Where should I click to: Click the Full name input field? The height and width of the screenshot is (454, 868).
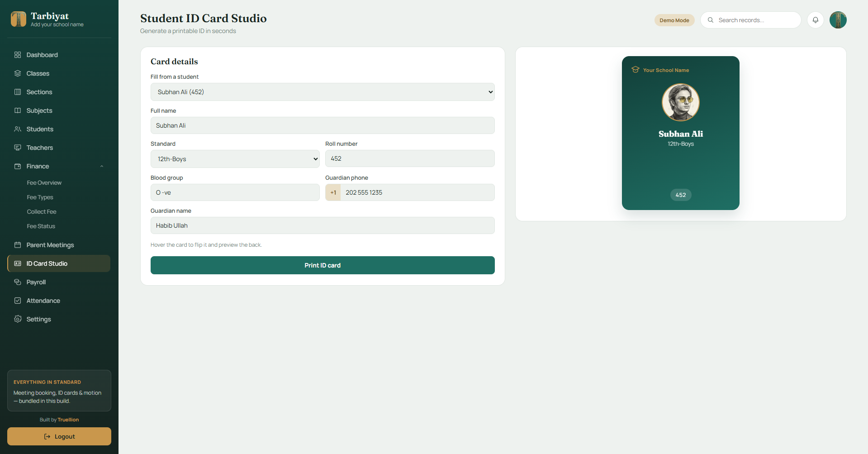tap(323, 125)
